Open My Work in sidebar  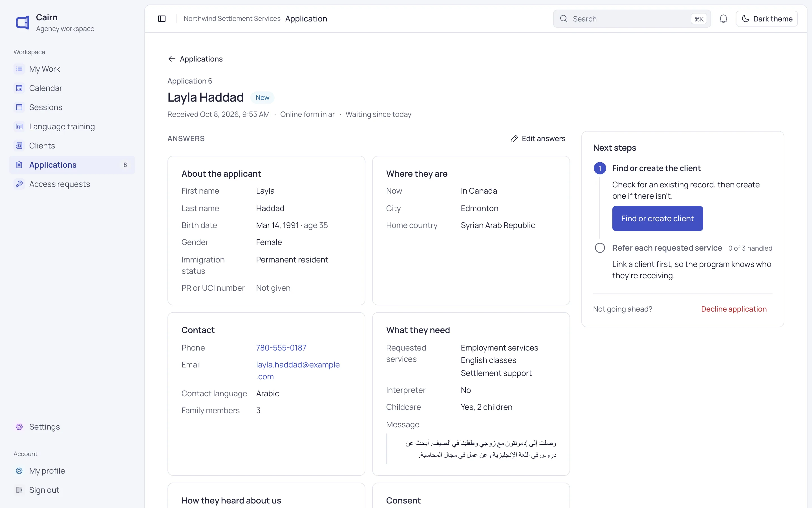72,69
